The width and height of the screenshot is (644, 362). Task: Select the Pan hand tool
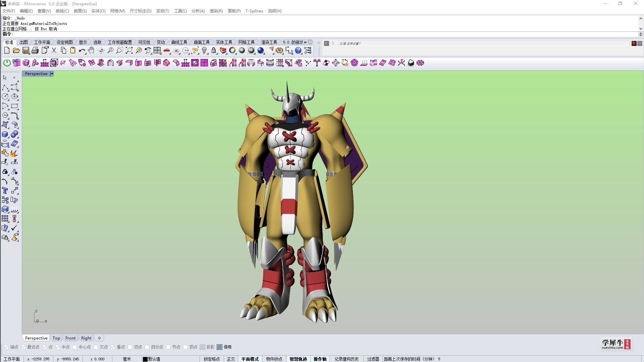(91, 51)
